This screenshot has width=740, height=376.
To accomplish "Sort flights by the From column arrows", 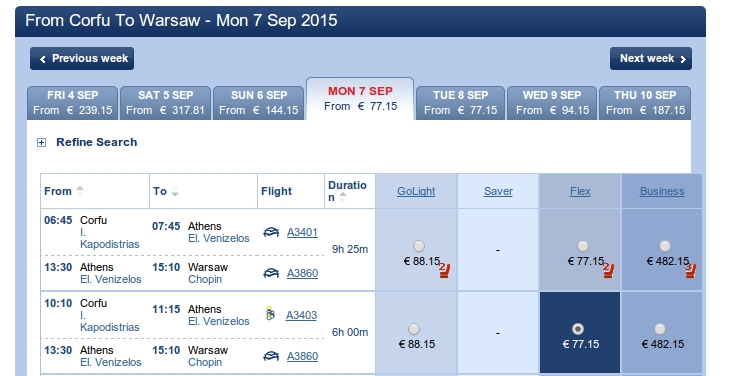I will (x=80, y=191).
